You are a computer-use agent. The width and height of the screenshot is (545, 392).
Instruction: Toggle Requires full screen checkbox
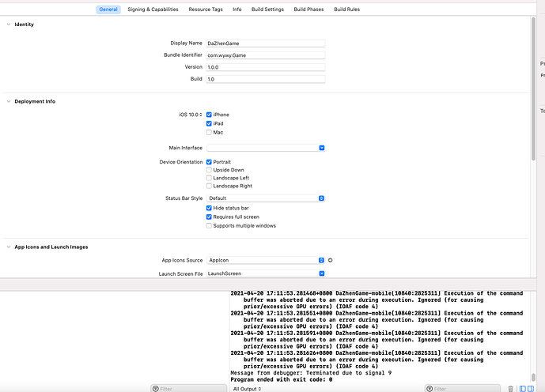[x=209, y=217]
